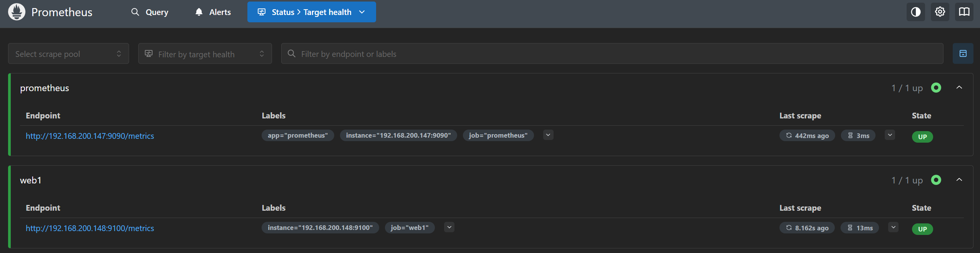Click the Prometheus flame logo
Screen dimensions: 980x253
click(x=17, y=12)
